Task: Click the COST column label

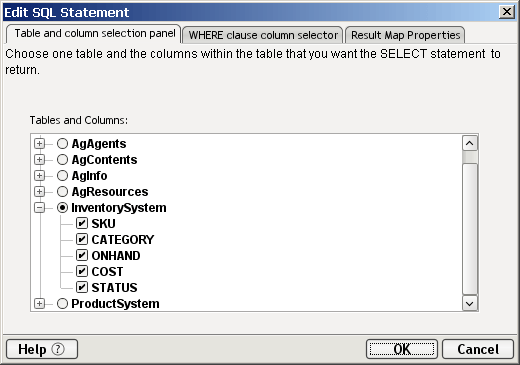Action: (107, 272)
